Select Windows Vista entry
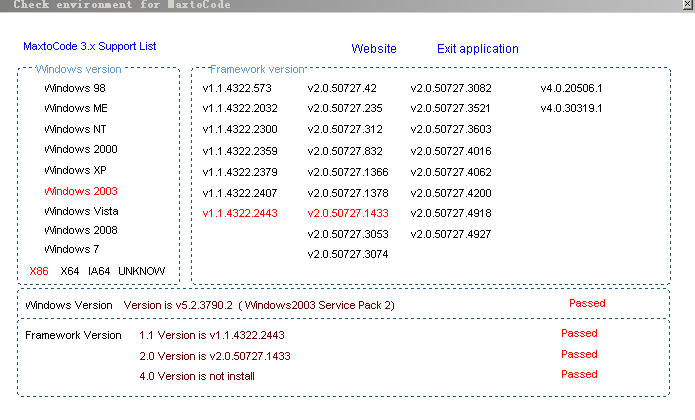695x420 pixels. (x=81, y=211)
